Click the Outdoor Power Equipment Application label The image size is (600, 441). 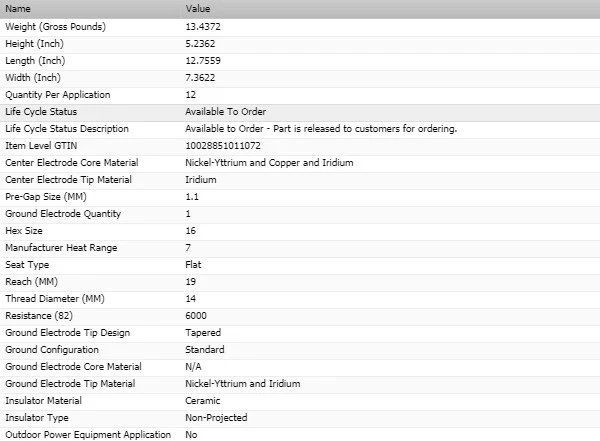[x=87, y=434]
